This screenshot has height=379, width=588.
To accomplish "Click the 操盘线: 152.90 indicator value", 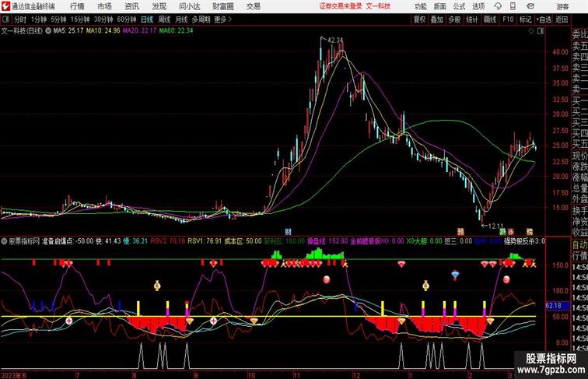I will [x=327, y=241].
